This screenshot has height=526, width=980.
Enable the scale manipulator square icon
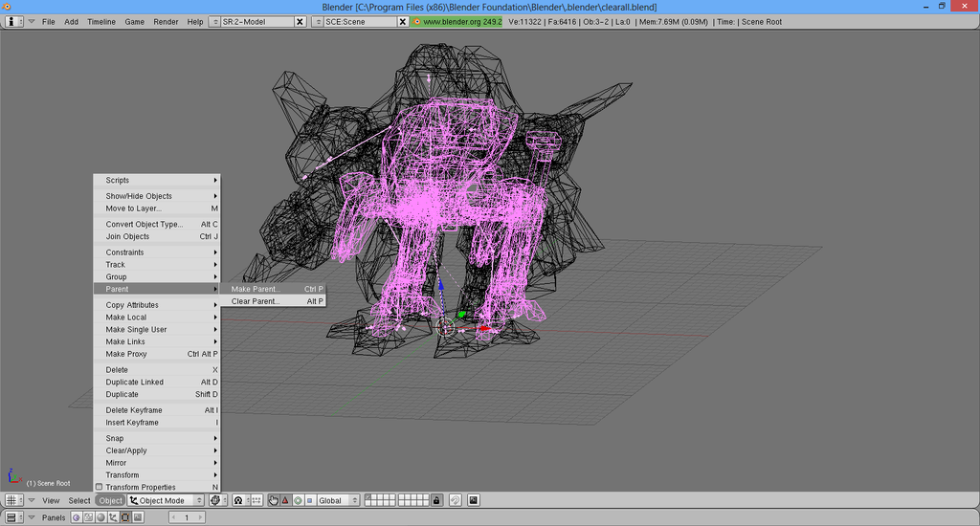click(x=309, y=500)
